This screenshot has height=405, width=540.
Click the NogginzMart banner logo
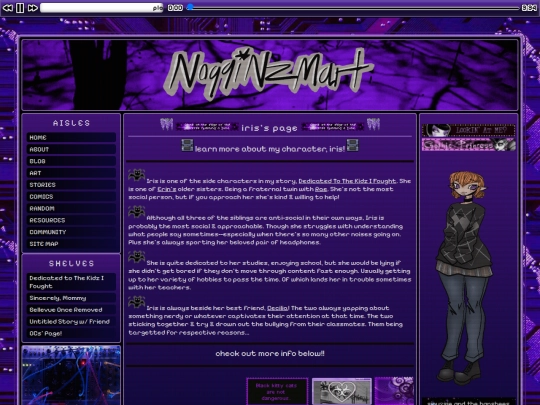click(x=270, y=73)
